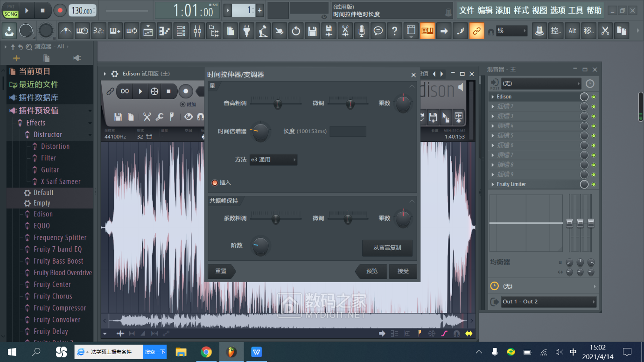The image size is (644, 362).
Task: Open the 线 snap mode dropdown in toolbar
Action: pyautogui.click(x=511, y=31)
